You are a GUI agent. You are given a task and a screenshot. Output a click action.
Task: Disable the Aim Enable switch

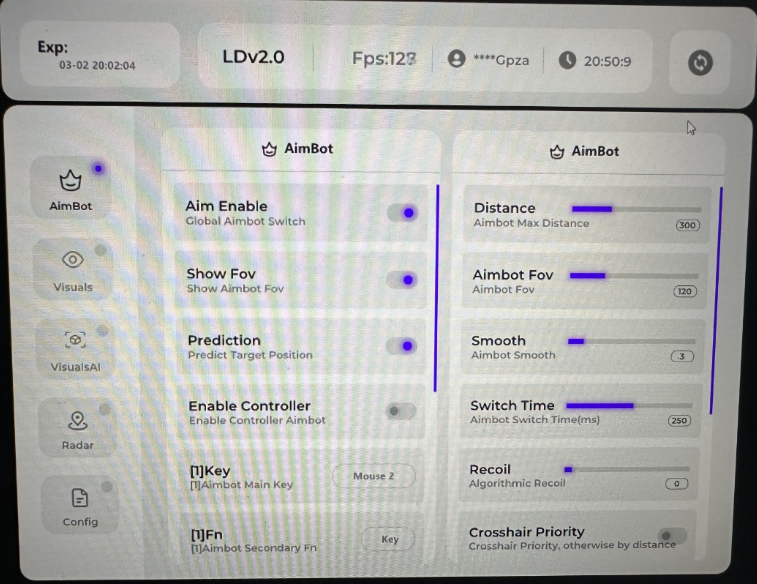click(x=402, y=213)
